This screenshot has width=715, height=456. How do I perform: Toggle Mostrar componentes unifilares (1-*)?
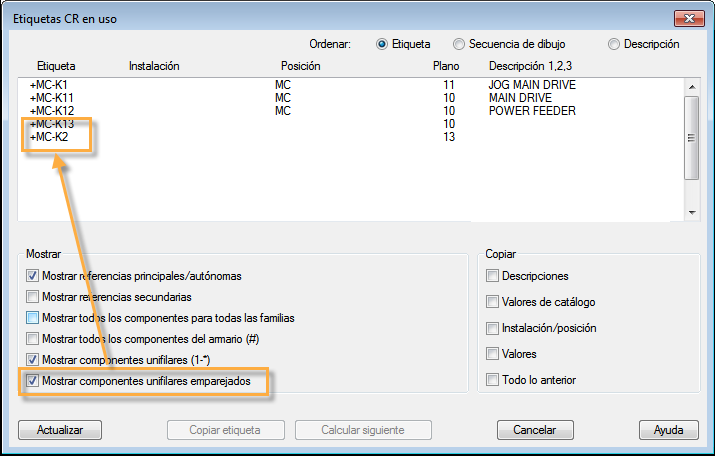pyautogui.click(x=33, y=360)
